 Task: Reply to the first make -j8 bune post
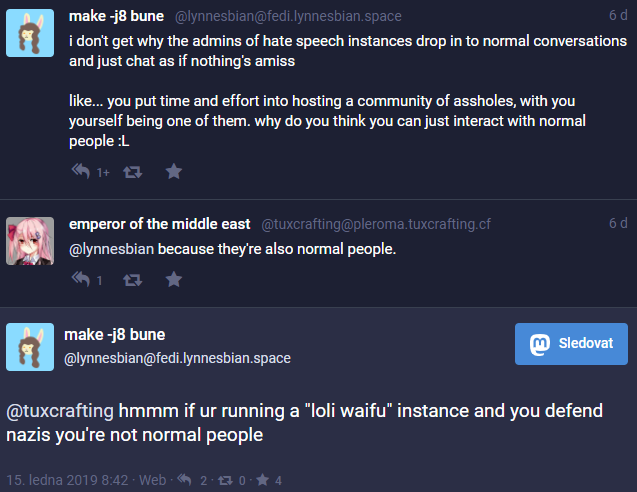pos(81,171)
